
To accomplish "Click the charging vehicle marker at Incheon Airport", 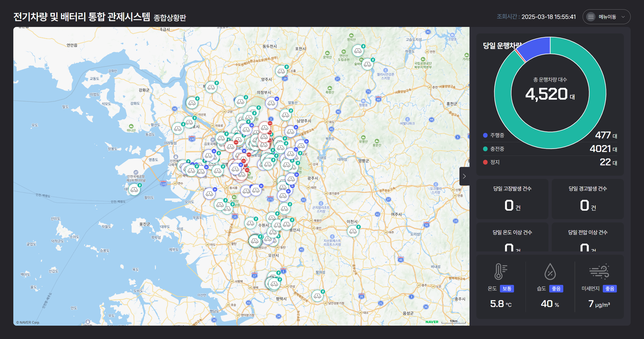I will [x=134, y=190].
